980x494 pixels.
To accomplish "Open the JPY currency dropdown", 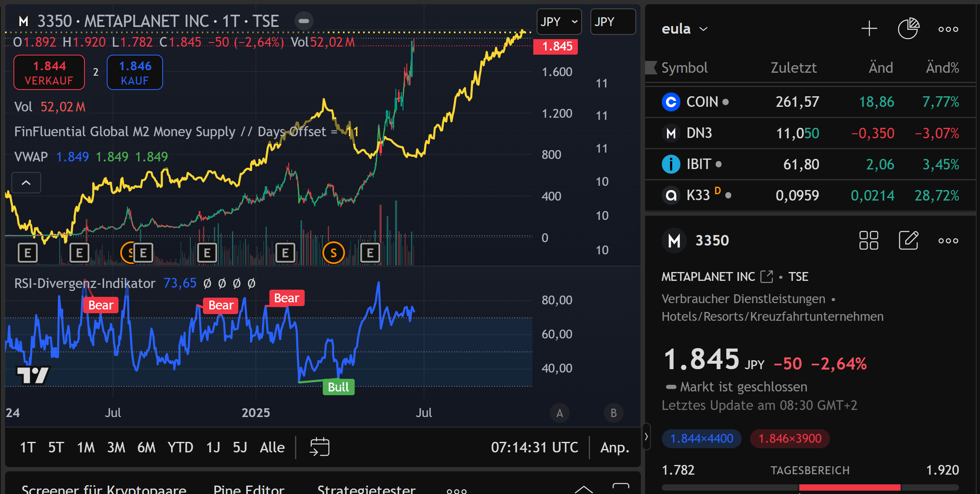I will point(559,21).
